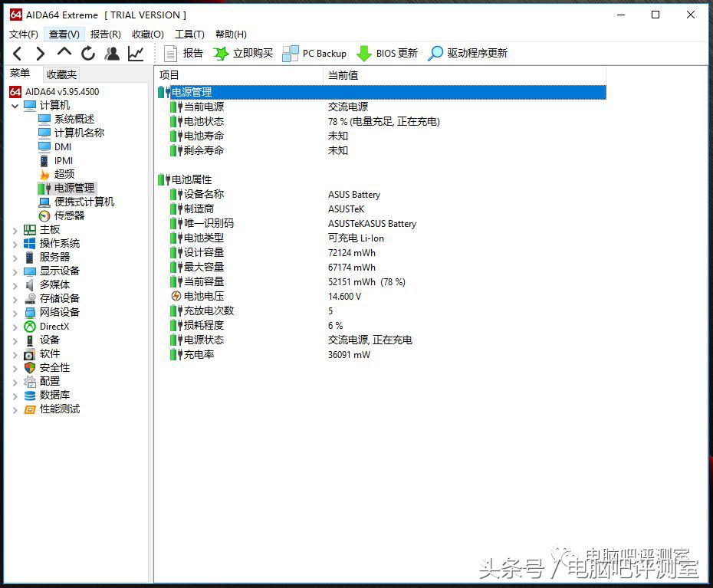Viewport: 713px width, 588px height.
Task: Open the graph monitoring icon in the toolbar
Action: pyautogui.click(x=135, y=53)
